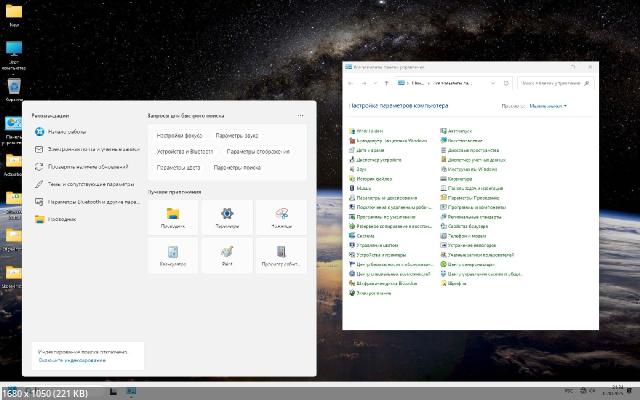Open the Параметры (Settings) gear app tile
The image size is (640, 400).
(227, 217)
